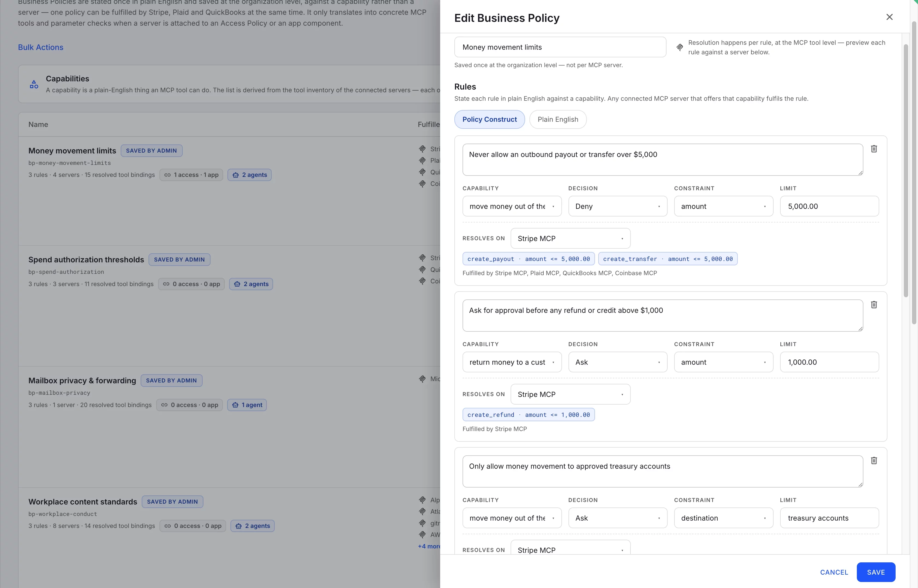918x588 pixels.
Task: Click the '1 agent' badge for Mailbox privacy
Action: (x=247, y=405)
